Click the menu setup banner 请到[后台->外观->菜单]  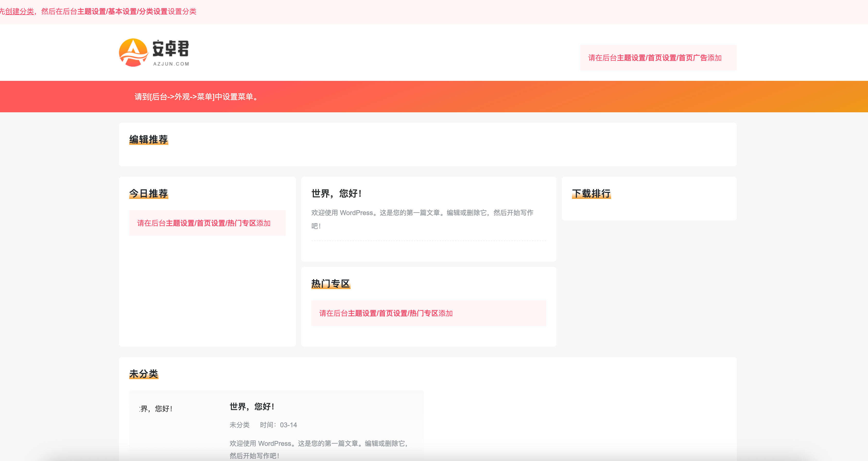[195, 97]
